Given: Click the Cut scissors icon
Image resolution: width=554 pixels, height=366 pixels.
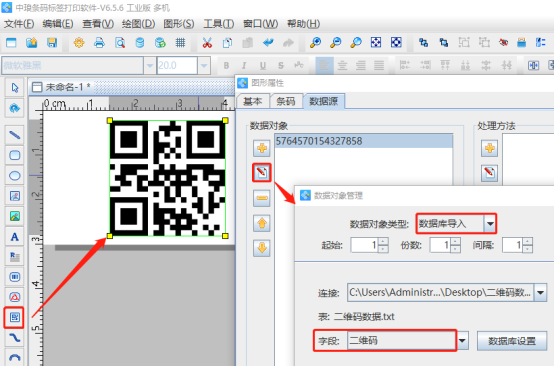Looking at the screenshot, I should coord(207,43).
